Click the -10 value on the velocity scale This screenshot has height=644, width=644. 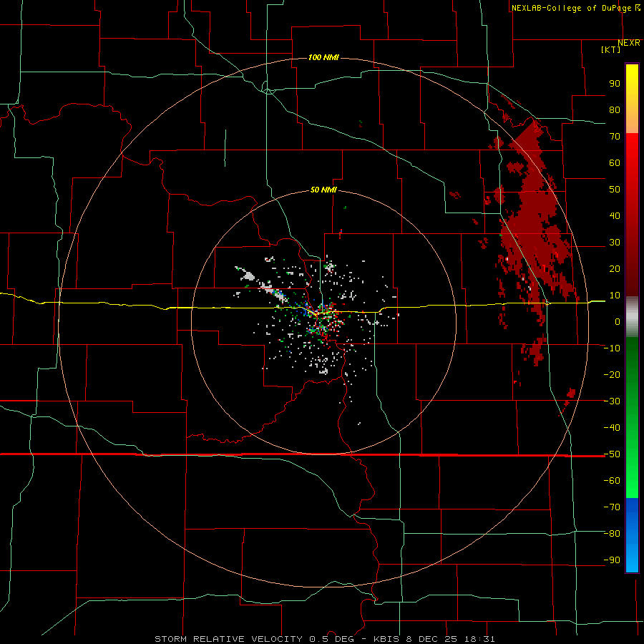point(612,348)
